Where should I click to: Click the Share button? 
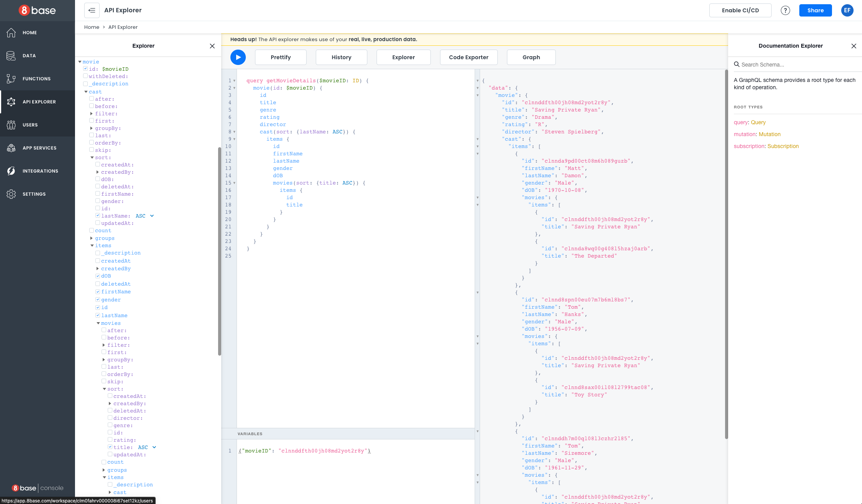coord(816,10)
